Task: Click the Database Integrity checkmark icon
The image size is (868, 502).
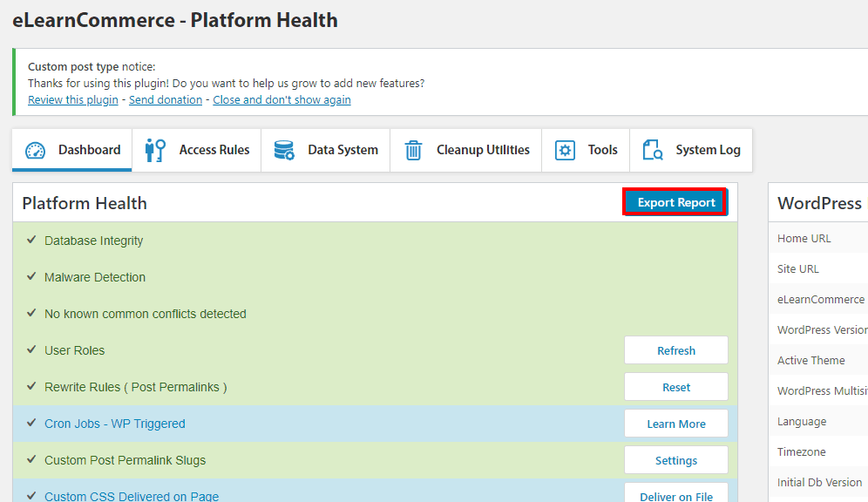Action: tap(32, 240)
